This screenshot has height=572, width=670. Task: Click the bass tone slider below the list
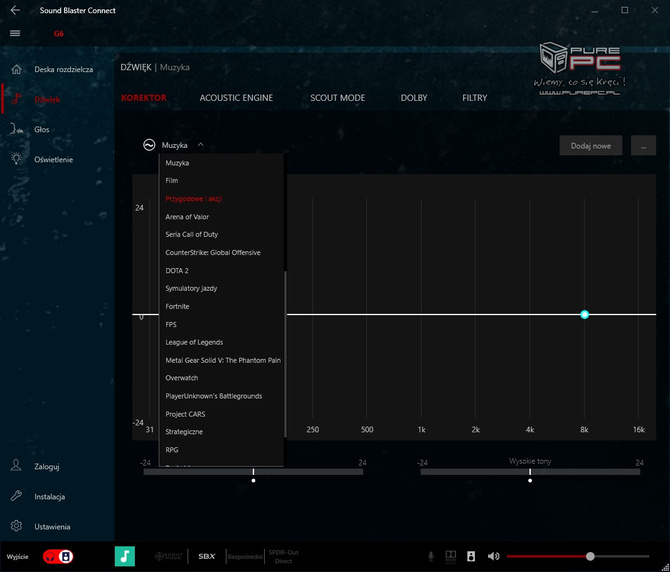click(253, 472)
